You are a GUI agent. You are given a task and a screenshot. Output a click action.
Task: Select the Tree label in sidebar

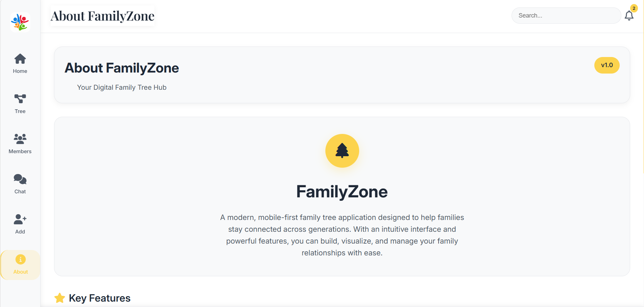click(x=20, y=111)
